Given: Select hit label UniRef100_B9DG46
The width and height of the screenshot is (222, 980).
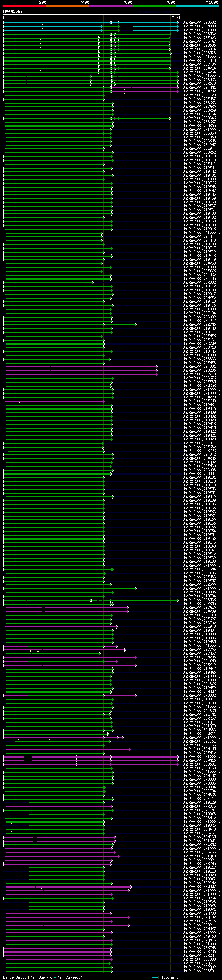Looking at the screenshot, I should click(x=199, y=118).
